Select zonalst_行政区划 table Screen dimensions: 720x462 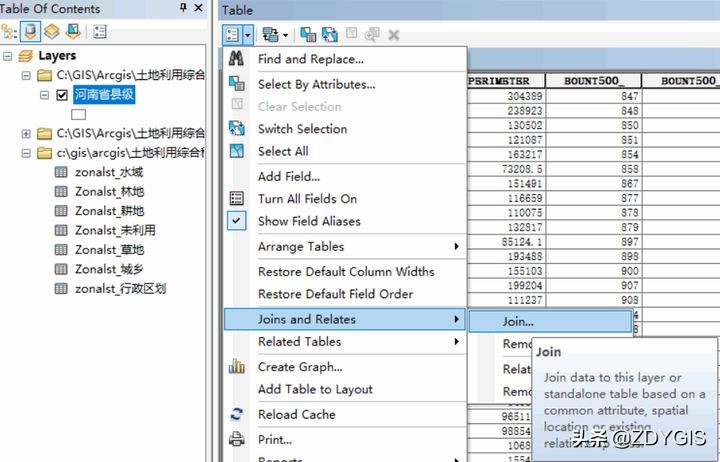(121, 288)
